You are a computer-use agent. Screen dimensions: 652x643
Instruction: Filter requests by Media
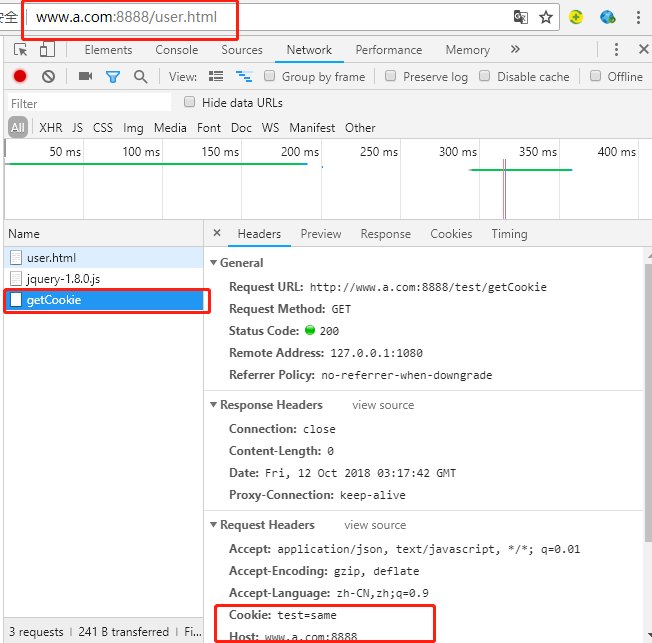click(170, 128)
